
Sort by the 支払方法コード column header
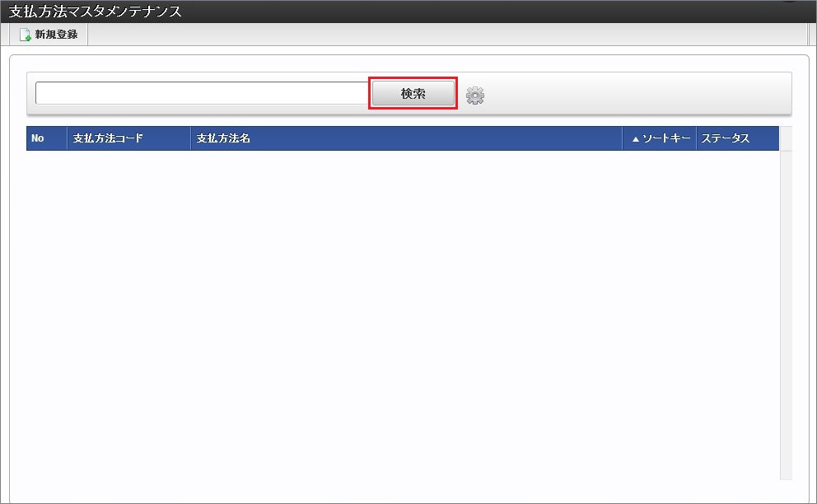tap(128, 138)
